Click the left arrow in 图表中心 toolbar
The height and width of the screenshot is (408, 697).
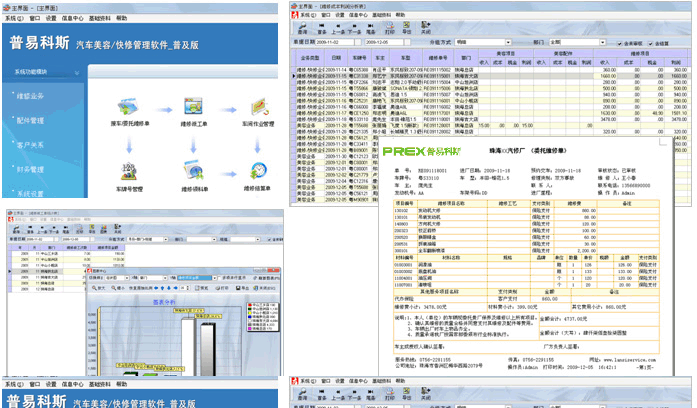tap(156, 288)
